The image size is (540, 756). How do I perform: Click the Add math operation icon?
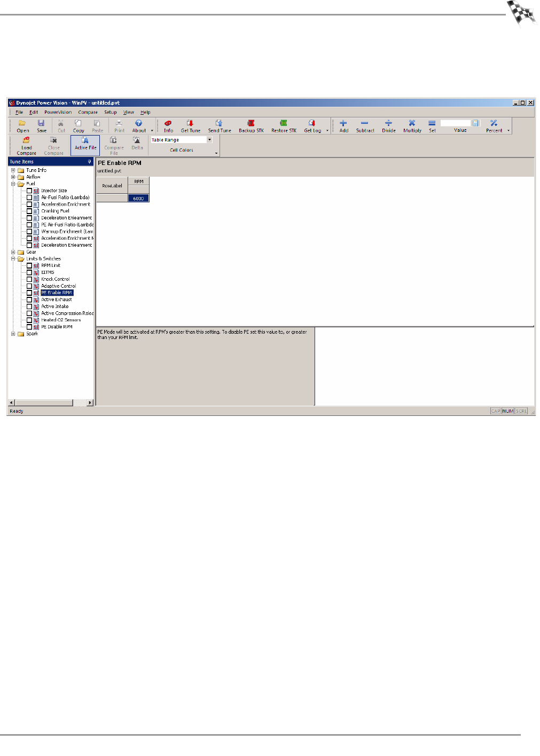pyautogui.click(x=343, y=126)
